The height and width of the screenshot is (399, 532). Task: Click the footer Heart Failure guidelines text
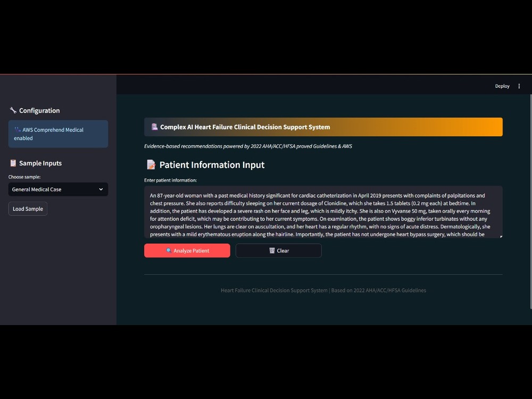[323, 290]
